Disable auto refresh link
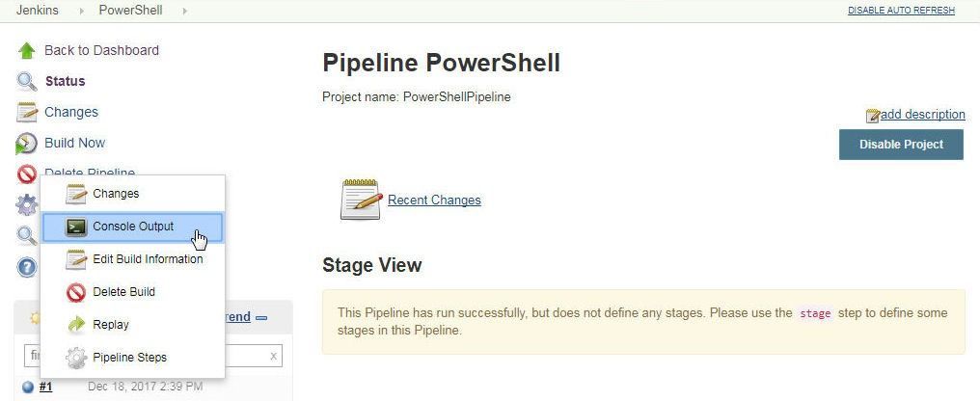This screenshot has height=401, width=980. click(x=901, y=11)
